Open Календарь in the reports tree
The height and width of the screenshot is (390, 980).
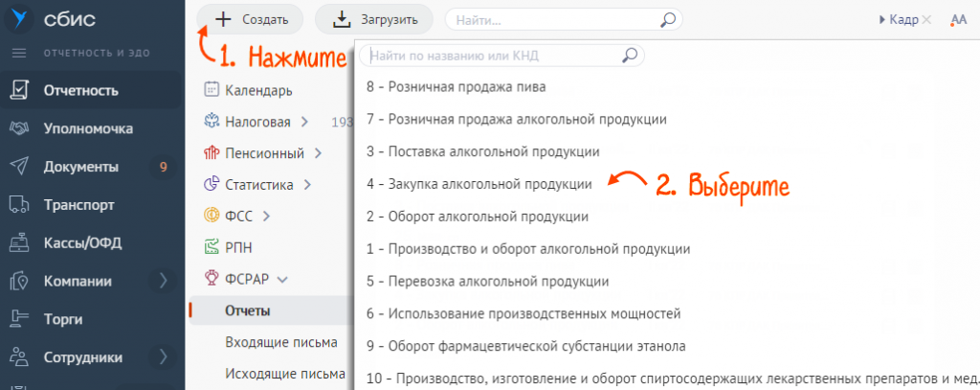tap(258, 91)
